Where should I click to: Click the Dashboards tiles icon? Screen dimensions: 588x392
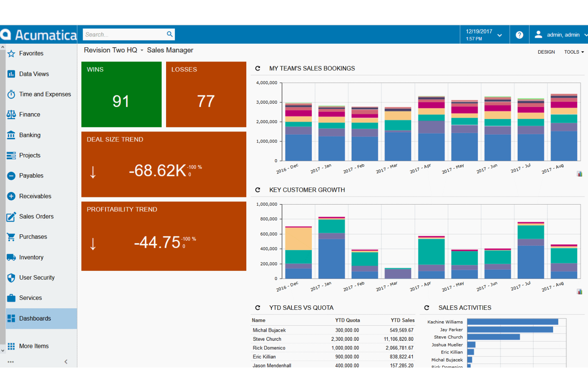coord(11,319)
